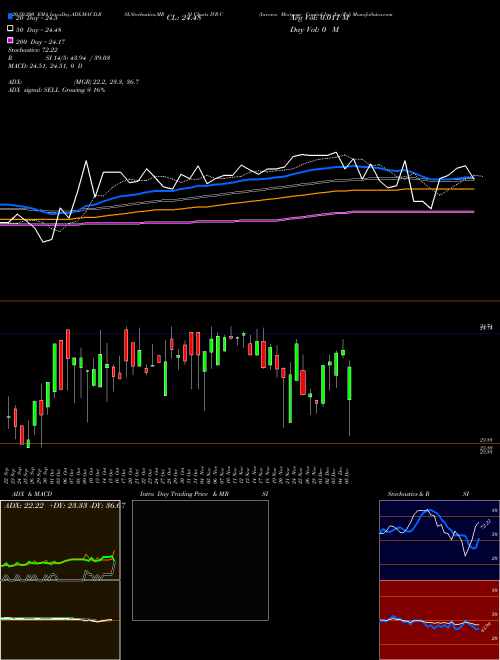Viewport: 500px width, 660px height.
Task: Click the 'Day Vol: 0 M' label
Action: point(314,30)
